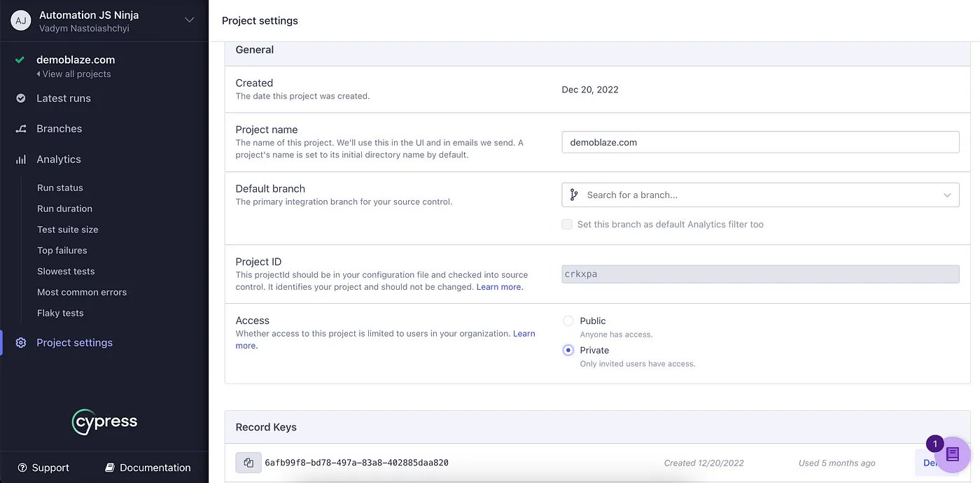Click the Branches icon in sidebar
The width and height of the screenshot is (980, 483).
tap(21, 129)
